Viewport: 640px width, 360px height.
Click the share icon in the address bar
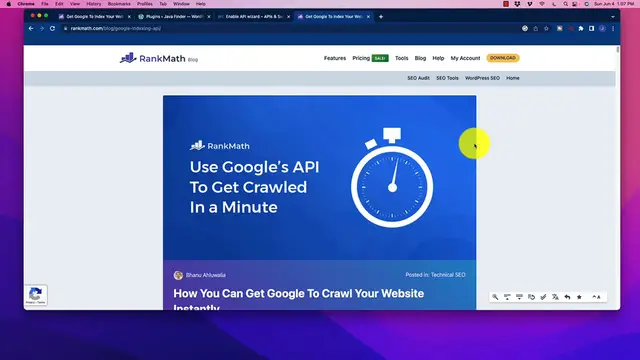[x=536, y=29]
